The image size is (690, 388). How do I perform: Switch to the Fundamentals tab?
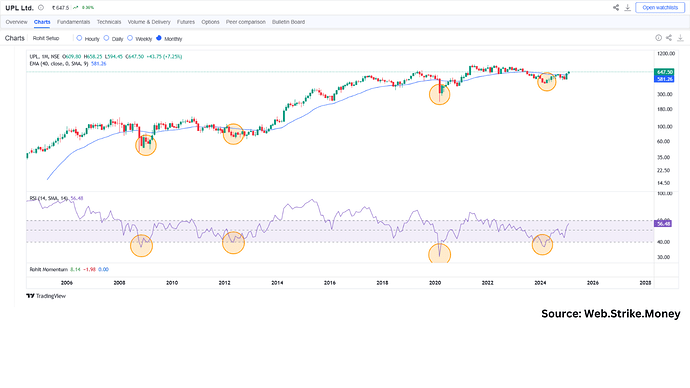pos(73,22)
